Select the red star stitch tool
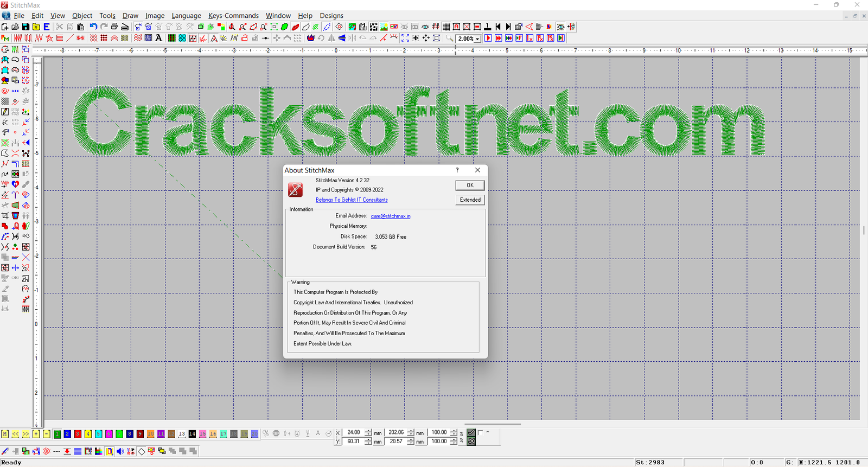Viewport: 868px width, 467px height. pos(49,38)
